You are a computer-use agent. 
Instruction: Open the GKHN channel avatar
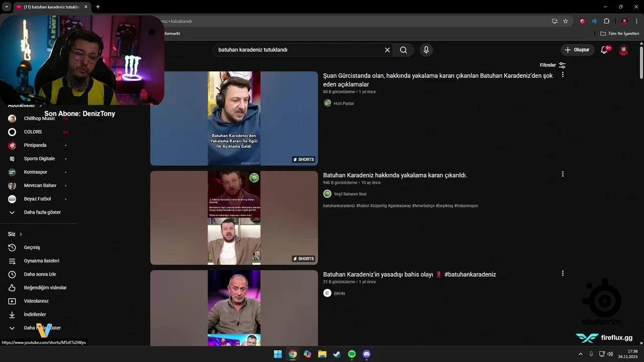tap(327, 293)
